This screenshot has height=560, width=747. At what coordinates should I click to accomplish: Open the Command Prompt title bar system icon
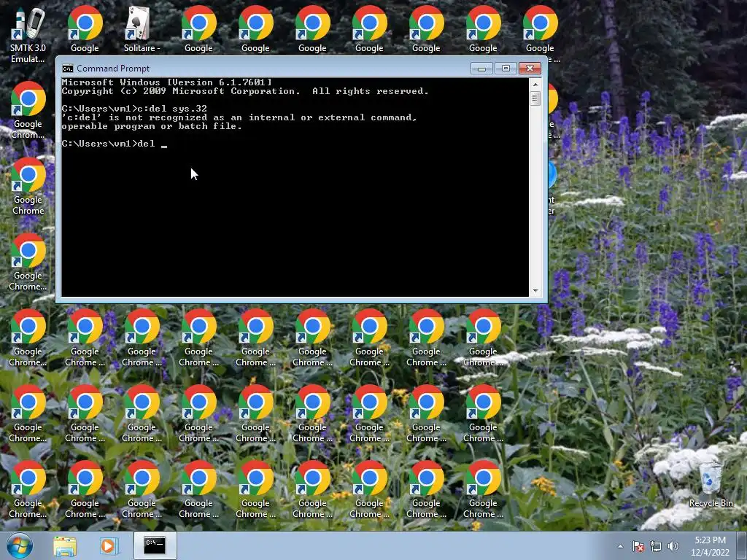coord(68,69)
